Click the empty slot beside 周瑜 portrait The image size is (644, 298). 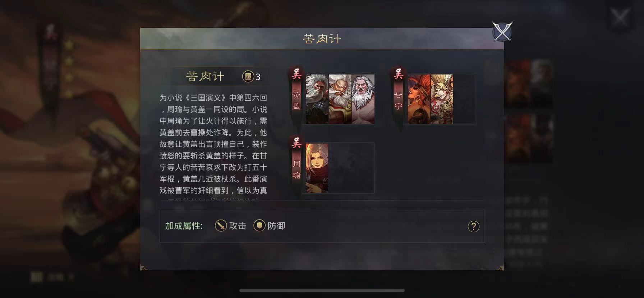351,168
